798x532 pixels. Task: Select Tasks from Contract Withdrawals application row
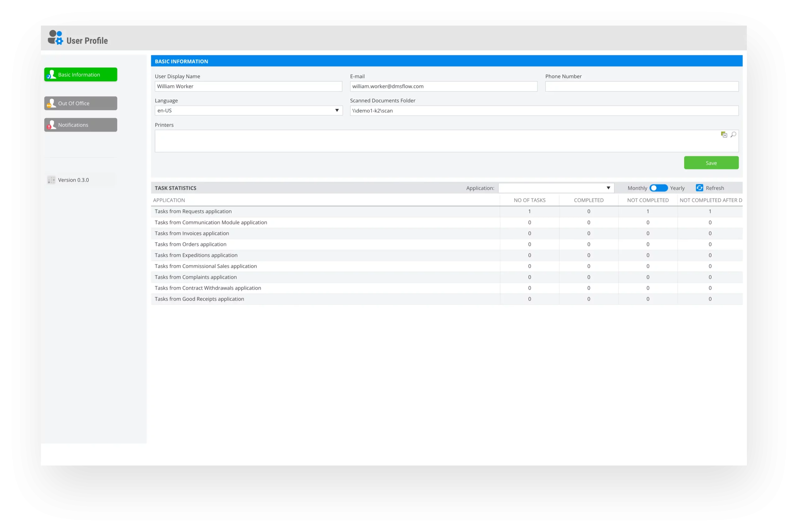tap(446, 288)
